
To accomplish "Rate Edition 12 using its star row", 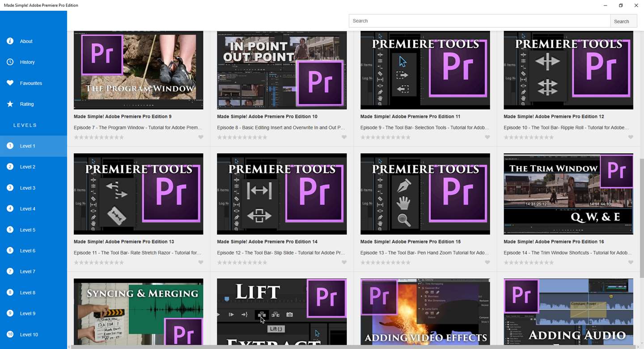I will [529, 137].
